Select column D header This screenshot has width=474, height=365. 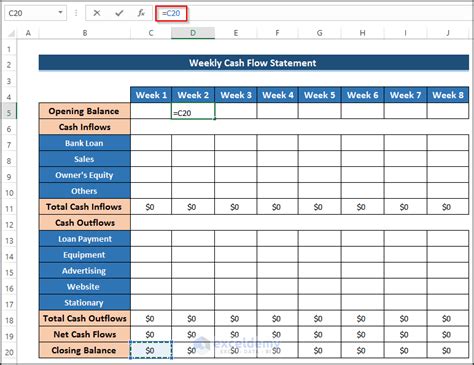(x=193, y=33)
